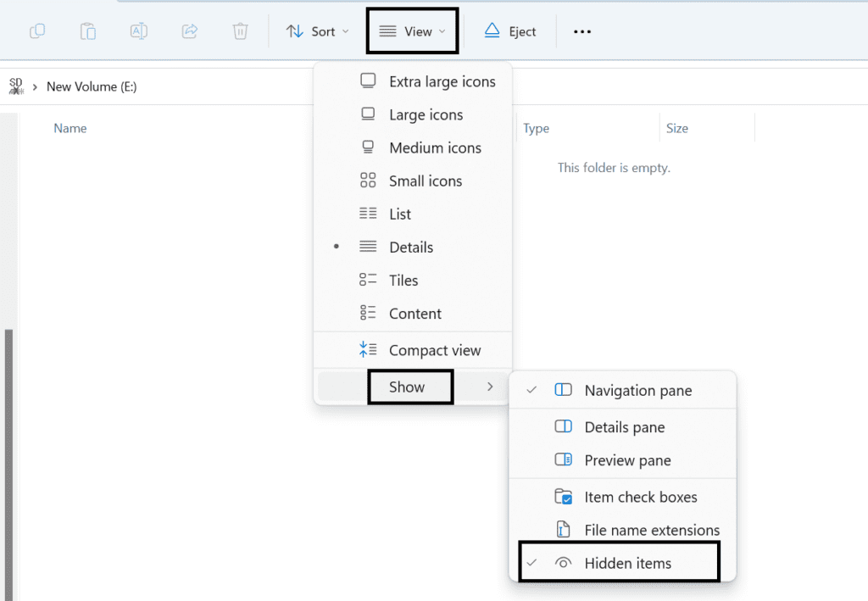Click the left pane vertical scrollbar
The width and height of the screenshot is (868, 601).
click(9, 458)
